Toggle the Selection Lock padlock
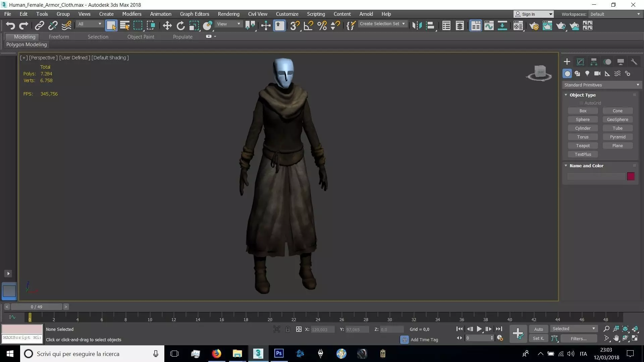The height and width of the screenshot is (362, 644). tap(288, 329)
